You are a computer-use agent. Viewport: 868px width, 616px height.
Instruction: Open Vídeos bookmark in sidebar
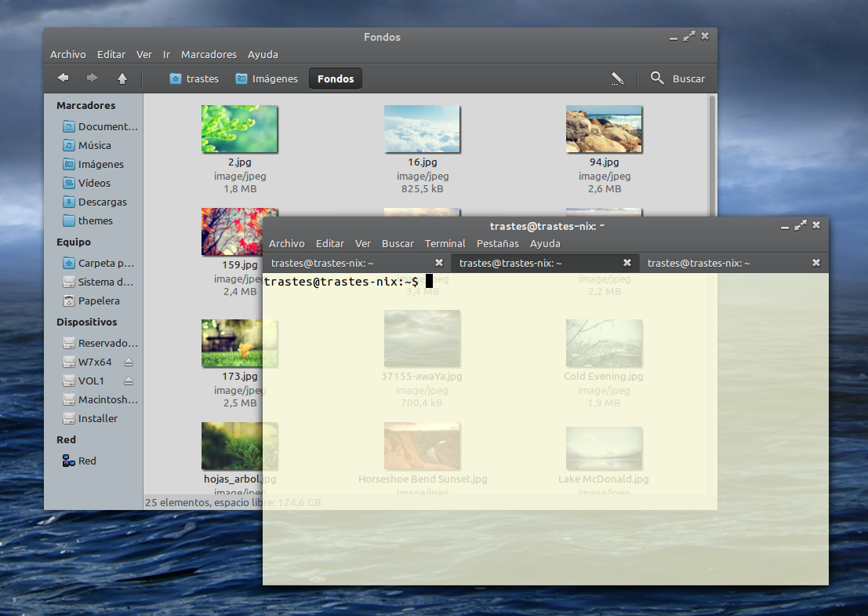[87, 183]
